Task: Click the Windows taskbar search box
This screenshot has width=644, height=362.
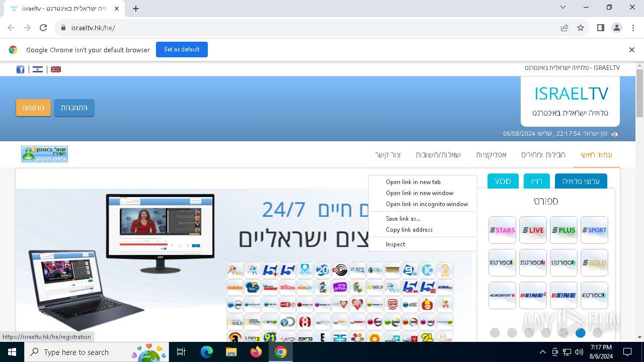Action: [x=97, y=352]
